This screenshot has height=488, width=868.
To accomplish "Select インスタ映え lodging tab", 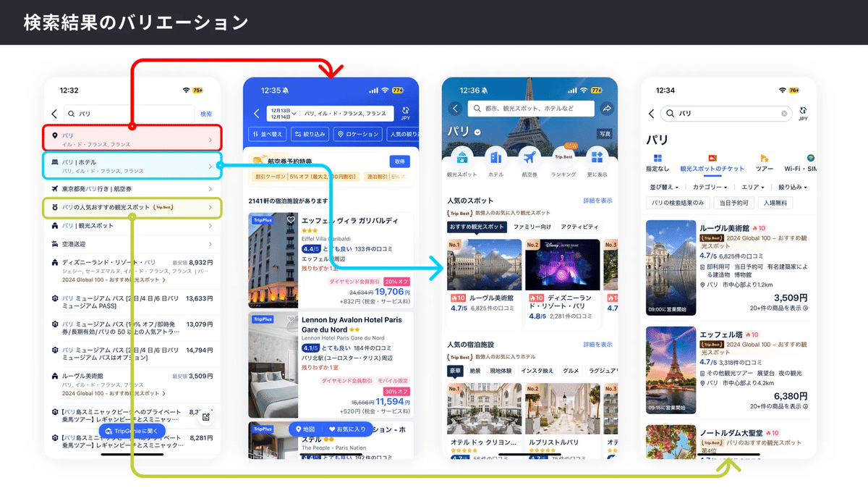I will 537,371.
